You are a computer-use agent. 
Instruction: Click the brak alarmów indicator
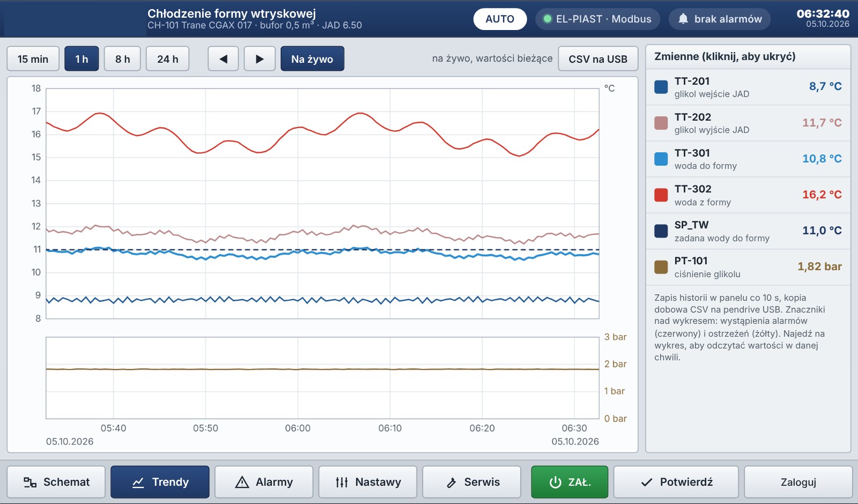coord(720,19)
